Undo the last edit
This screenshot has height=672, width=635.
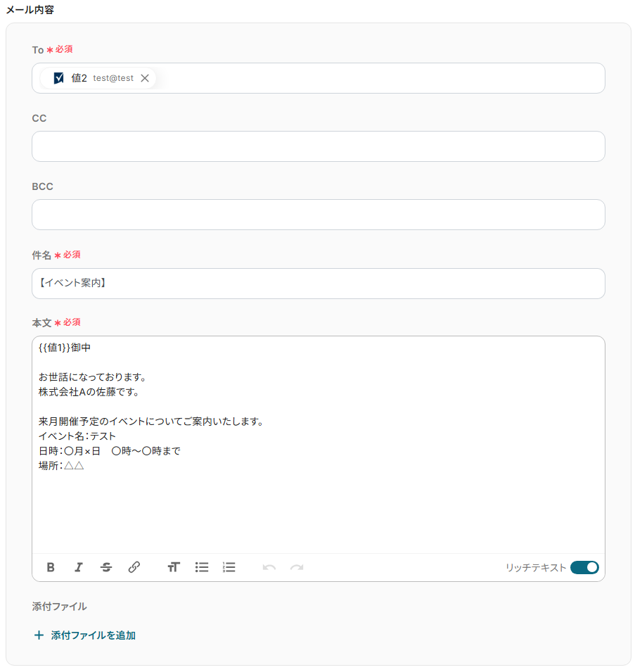point(269,567)
